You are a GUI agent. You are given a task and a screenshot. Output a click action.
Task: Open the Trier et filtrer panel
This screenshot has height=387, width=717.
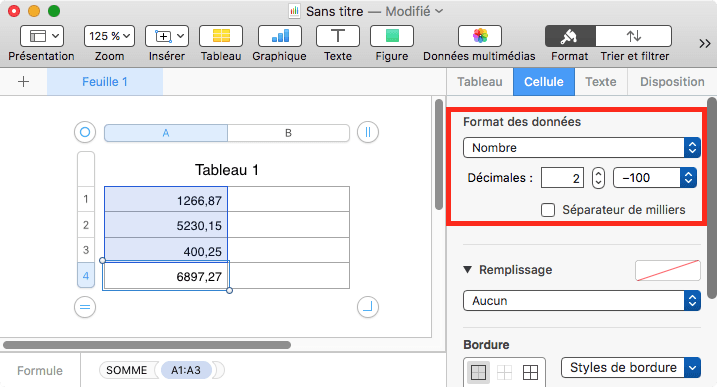coord(634,36)
